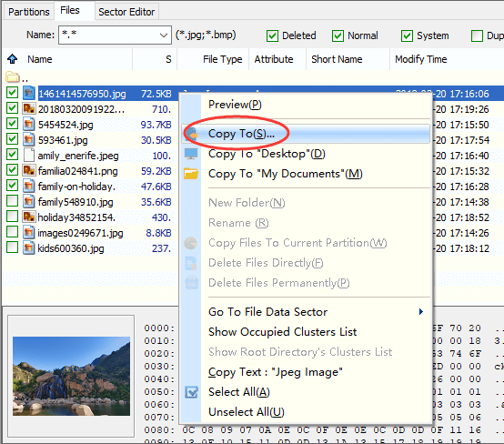Viewport: 504px width, 444px height.
Task: Click the file icon of 20180320091922
Action: pos(28,108)
